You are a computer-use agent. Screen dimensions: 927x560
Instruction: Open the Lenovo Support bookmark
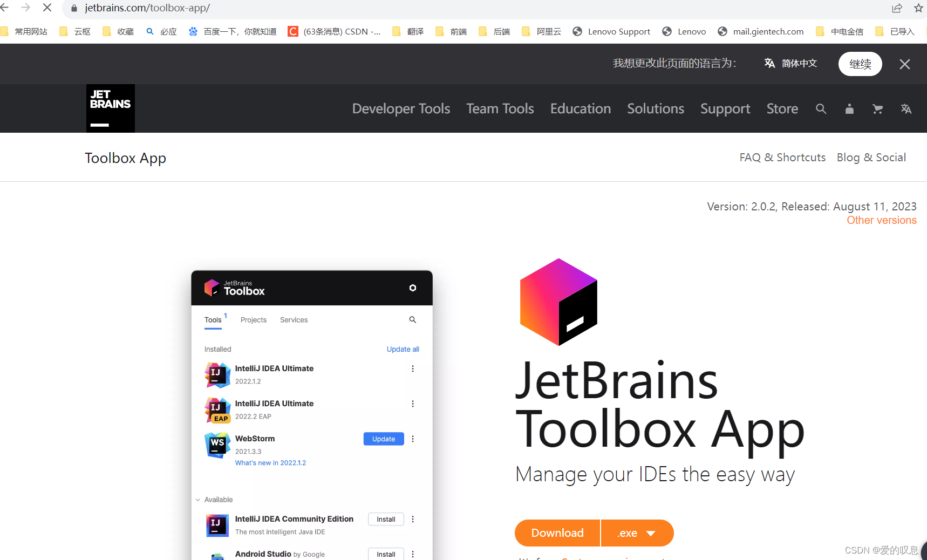(611, 32)
